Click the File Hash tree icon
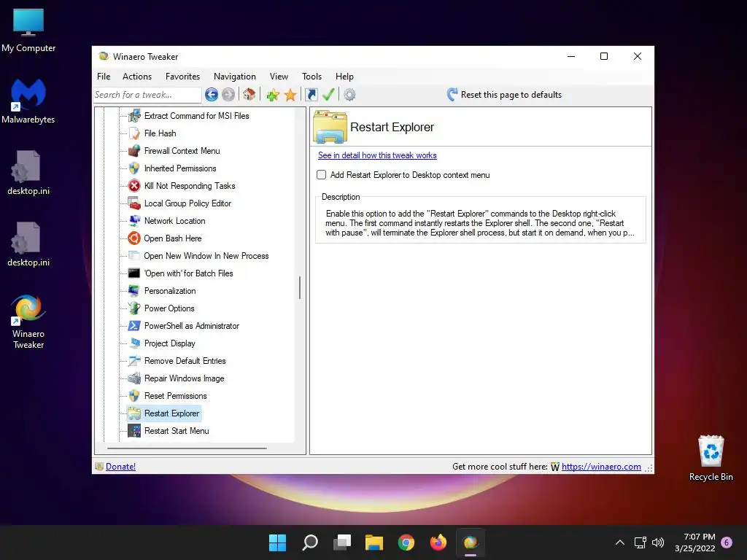This screenshot has width=747, height=560. (x=135, y=133)
